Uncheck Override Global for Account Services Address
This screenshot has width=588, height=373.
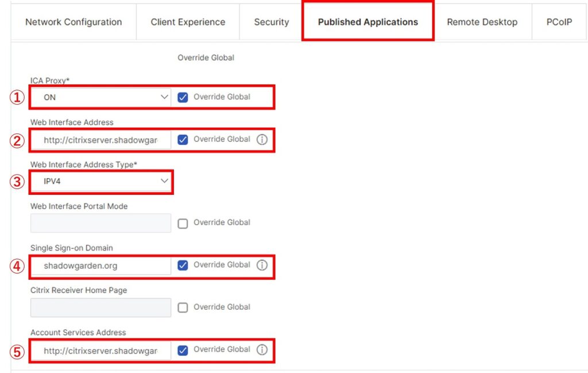tap(183, 349)
